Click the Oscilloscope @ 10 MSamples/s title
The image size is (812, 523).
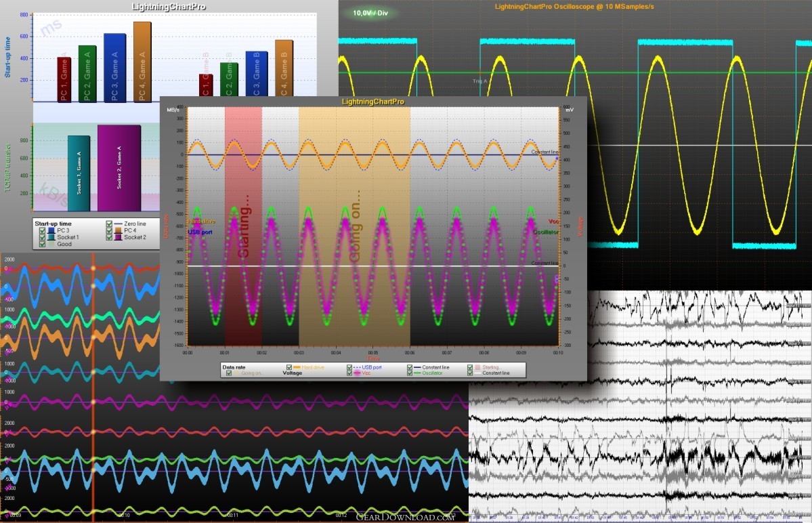point(574,7)
